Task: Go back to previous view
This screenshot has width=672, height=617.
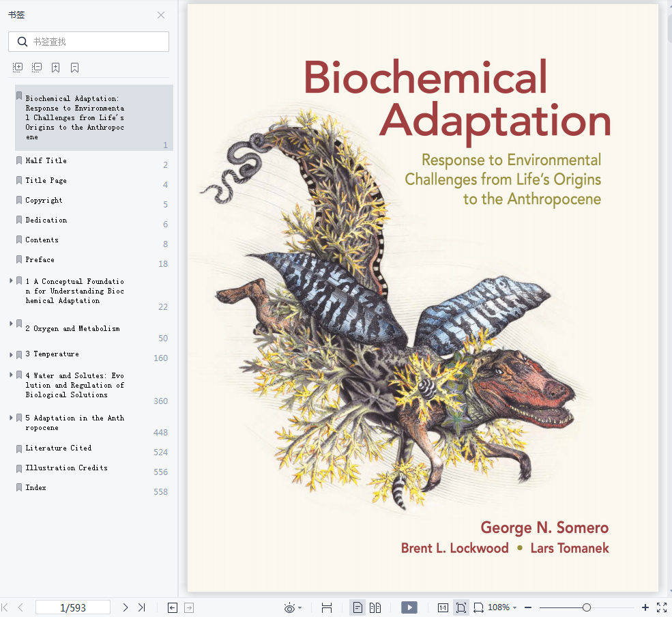Action: 173,607
